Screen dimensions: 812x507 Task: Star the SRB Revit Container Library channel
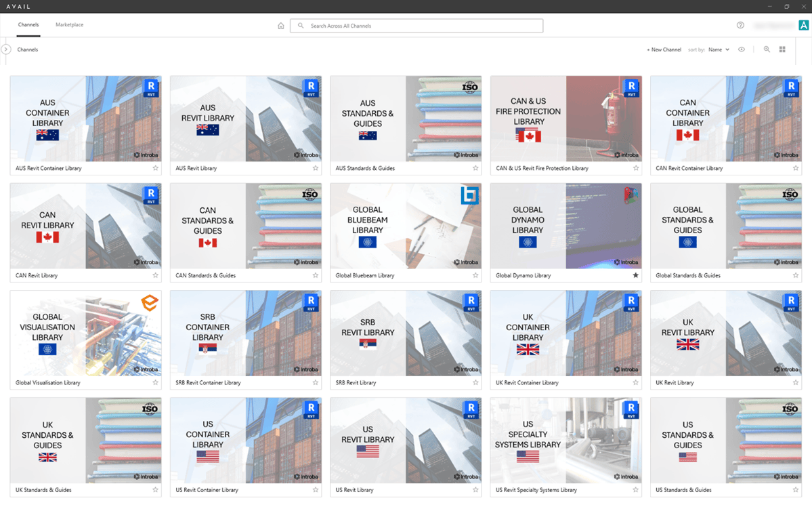(316, 382)
